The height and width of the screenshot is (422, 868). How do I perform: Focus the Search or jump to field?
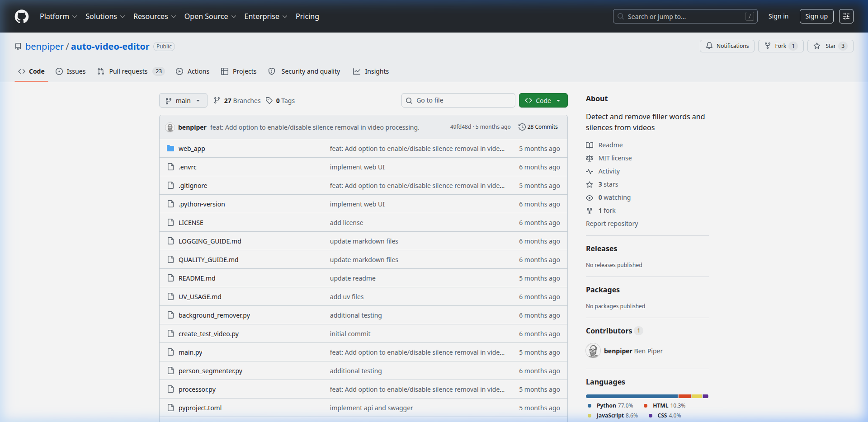(x=685, y=16)
